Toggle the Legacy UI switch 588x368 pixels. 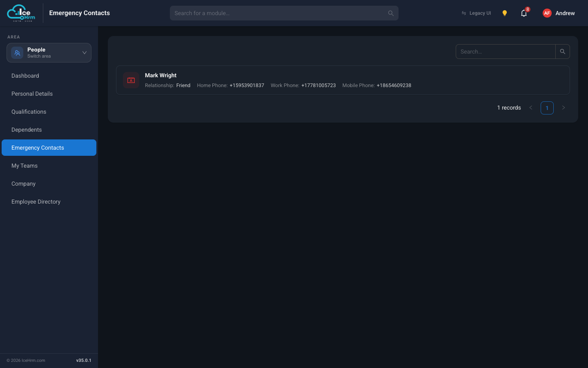[x=476, y=13]
